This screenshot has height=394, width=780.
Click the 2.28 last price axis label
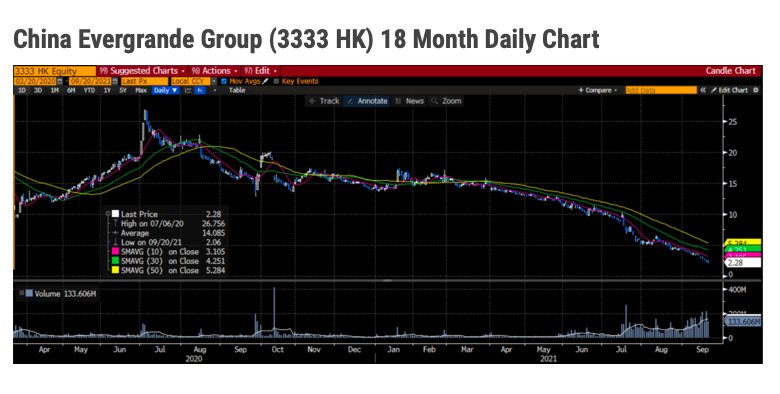click(742, 263)
